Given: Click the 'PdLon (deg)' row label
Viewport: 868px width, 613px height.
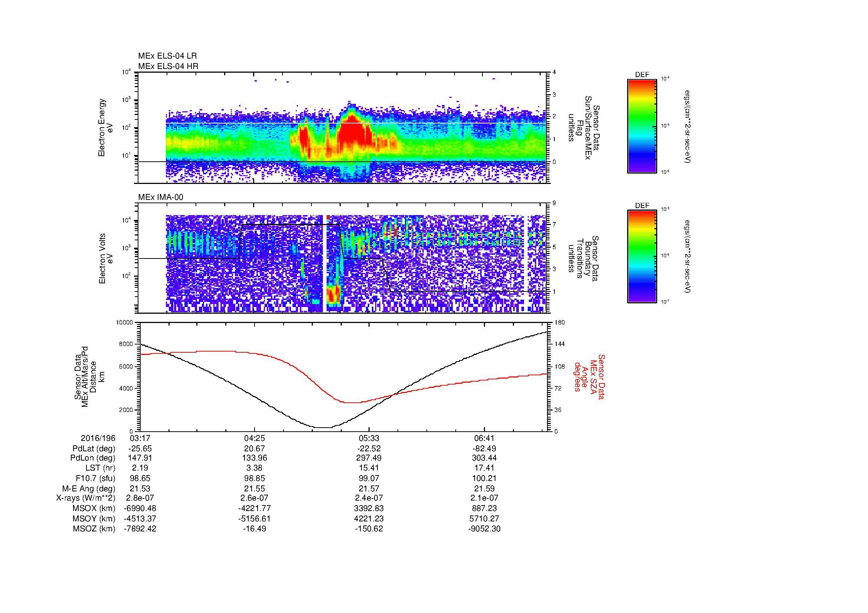Looking at the screenshot, I should 93,458.
